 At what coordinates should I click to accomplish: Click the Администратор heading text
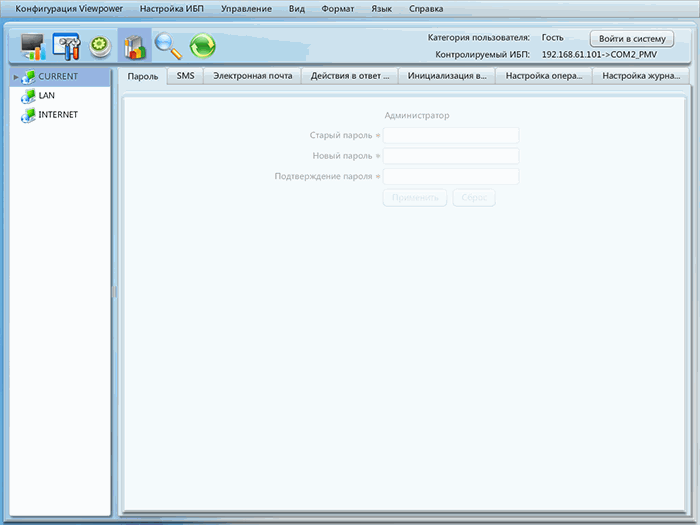[417, 115]
